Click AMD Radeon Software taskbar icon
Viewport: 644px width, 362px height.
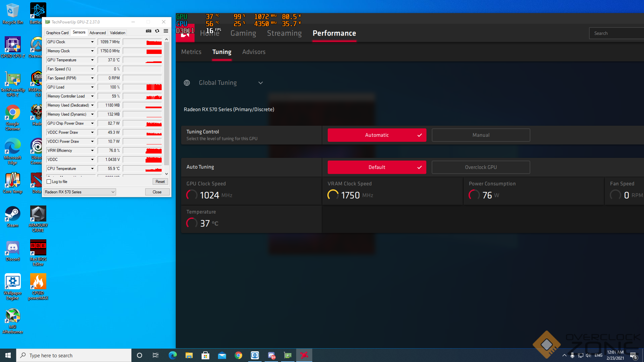304,355
